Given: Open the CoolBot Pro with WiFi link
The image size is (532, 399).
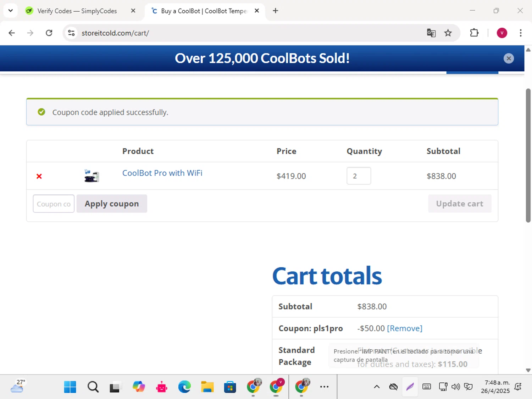Looking at the screenshot, I should click(x=162, y=173).
